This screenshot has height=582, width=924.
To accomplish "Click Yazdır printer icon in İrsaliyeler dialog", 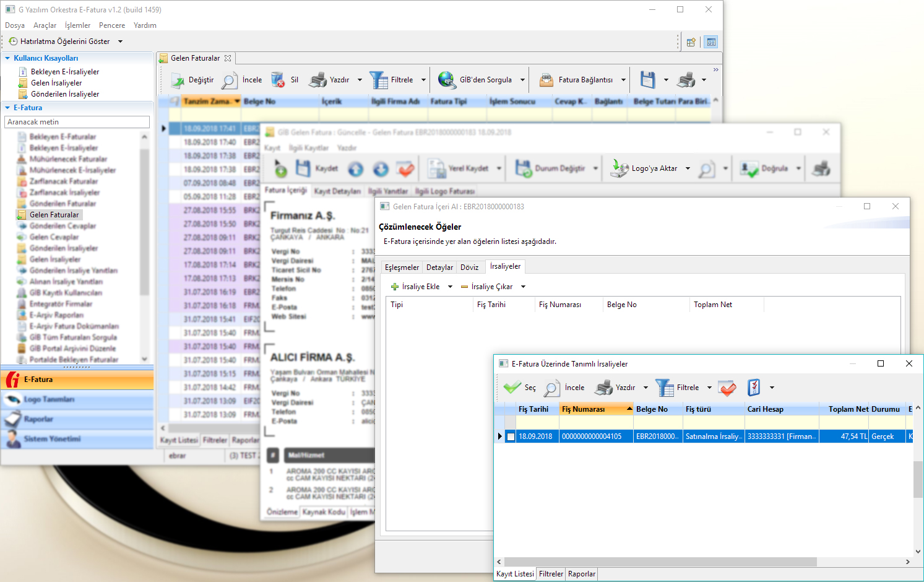I will point(603,388).
